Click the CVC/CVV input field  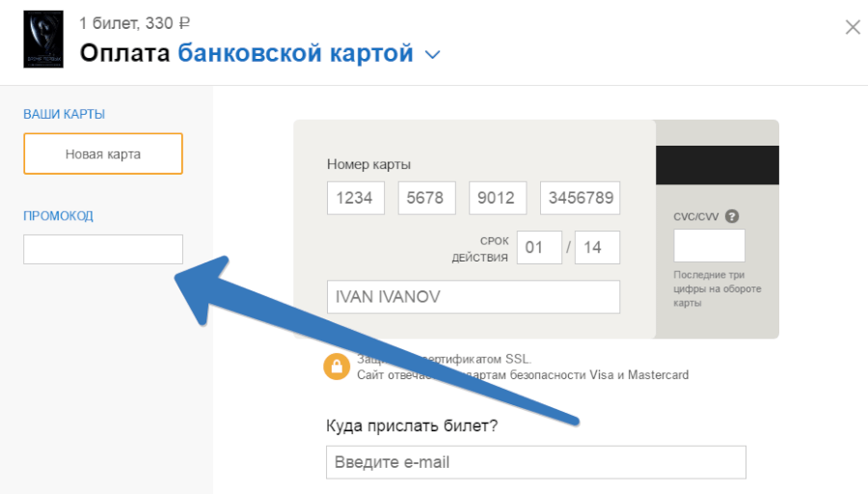tap(709, 245)
